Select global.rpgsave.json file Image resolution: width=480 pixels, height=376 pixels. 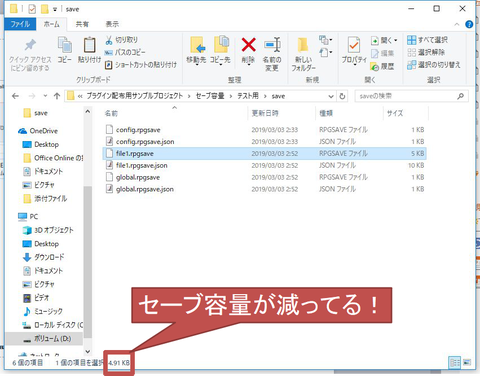(265, 189)
